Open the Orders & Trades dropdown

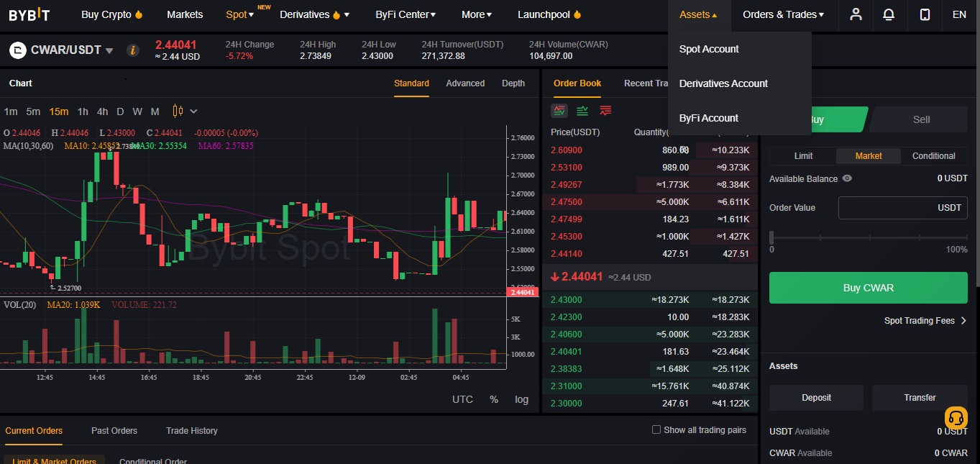[783, 14]
